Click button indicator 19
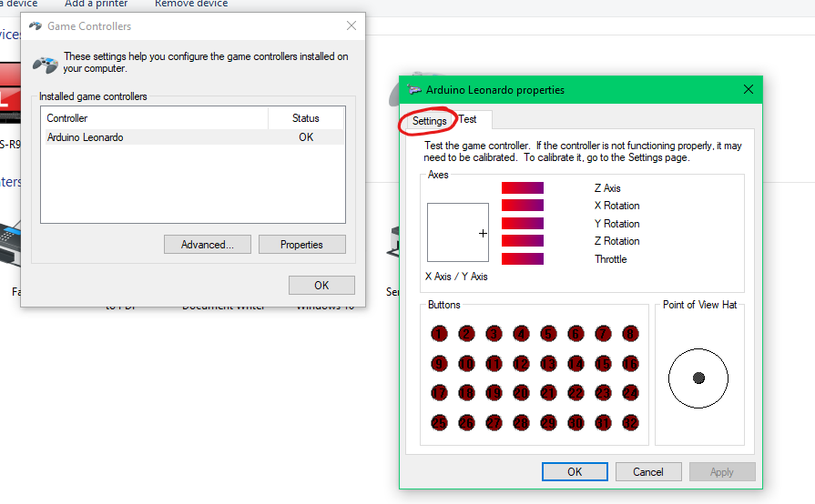Image resolution: width=815 pixels, height=504 pixels. click(494, 393)
